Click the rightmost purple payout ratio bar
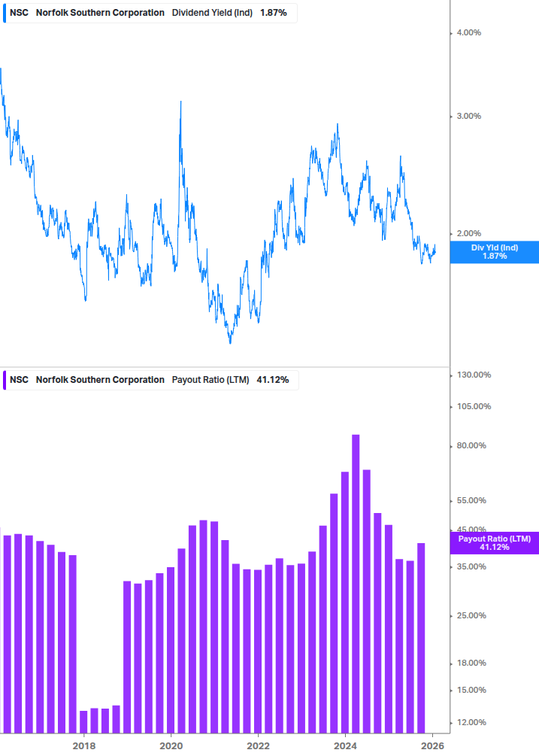539x756 pixels. pyautogui.click(x=421, y=637)
